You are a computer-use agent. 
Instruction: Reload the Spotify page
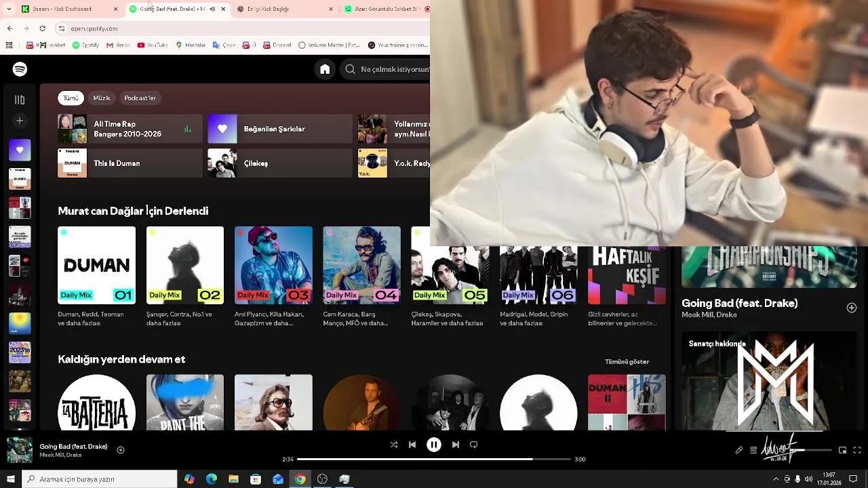43,28
